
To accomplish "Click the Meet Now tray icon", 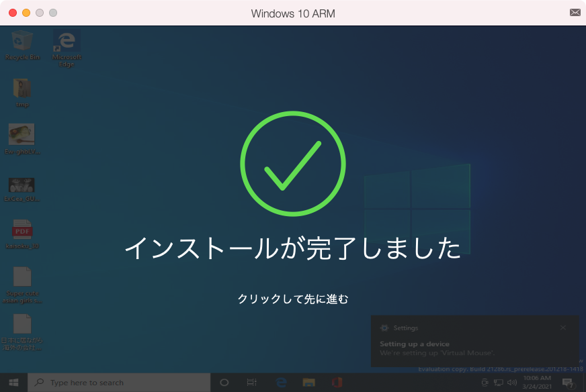I will 485,383.
